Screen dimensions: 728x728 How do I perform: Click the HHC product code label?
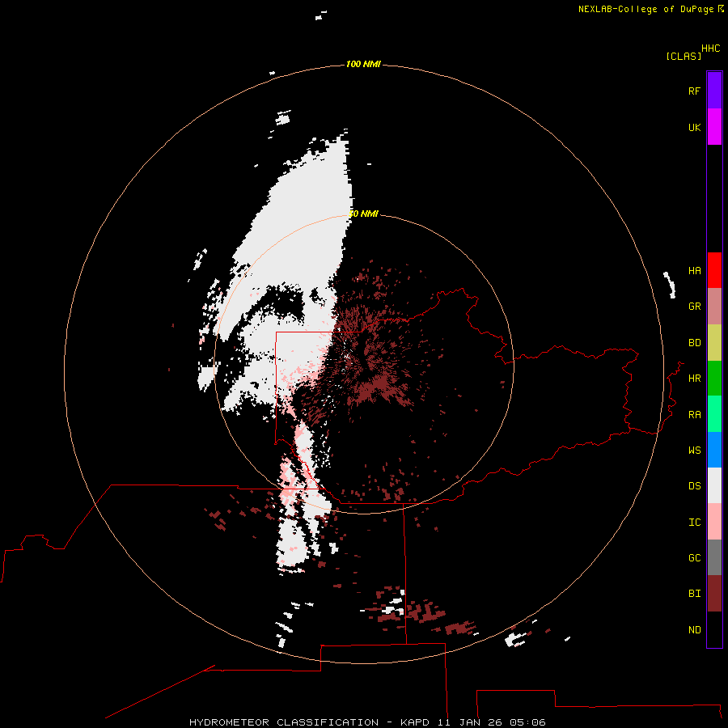point(710,49)
